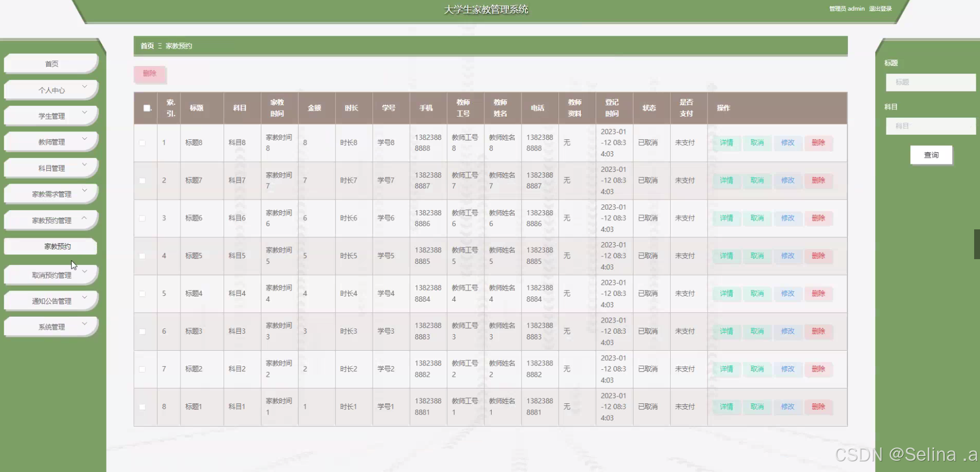Open 详情 for row 标题1

pos(727,407)
